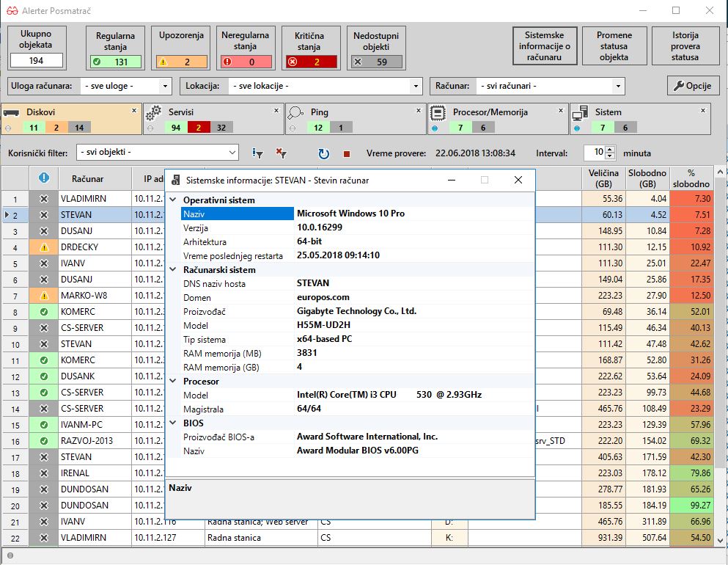
Task: Click the unavailable status icon in row 5
Action: coord(44,263)
